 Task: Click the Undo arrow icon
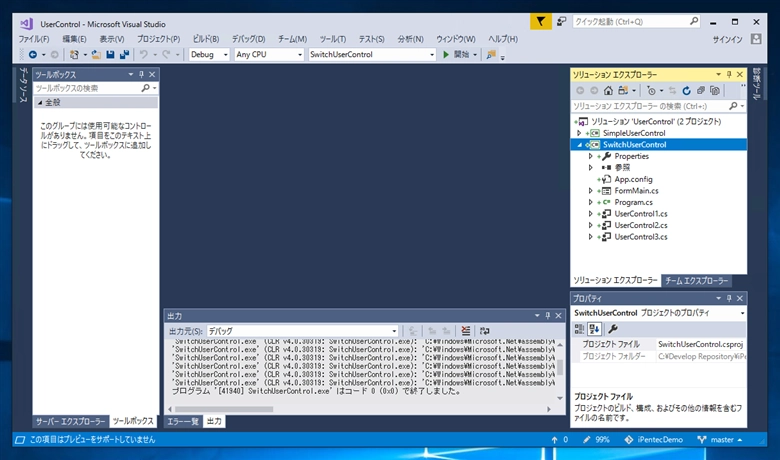(144, 55)
